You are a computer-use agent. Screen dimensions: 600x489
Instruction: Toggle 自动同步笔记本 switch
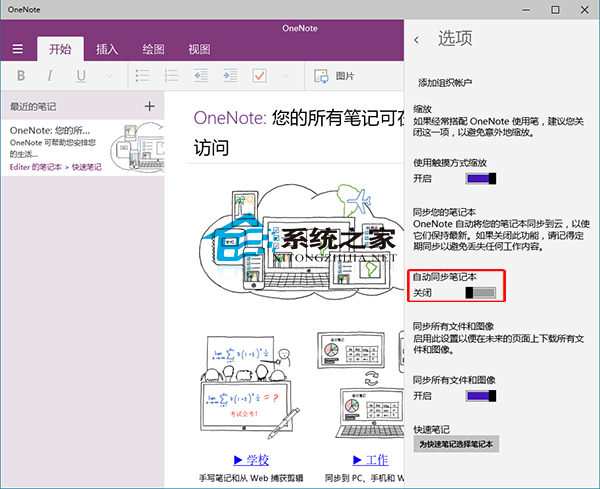click(x=481, y=293)
